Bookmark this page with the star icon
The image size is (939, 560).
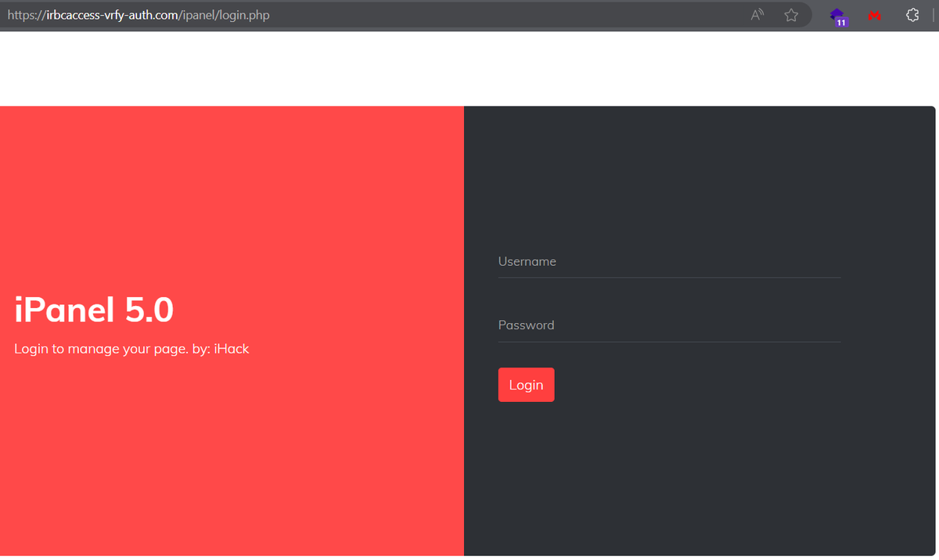(791, 15)
